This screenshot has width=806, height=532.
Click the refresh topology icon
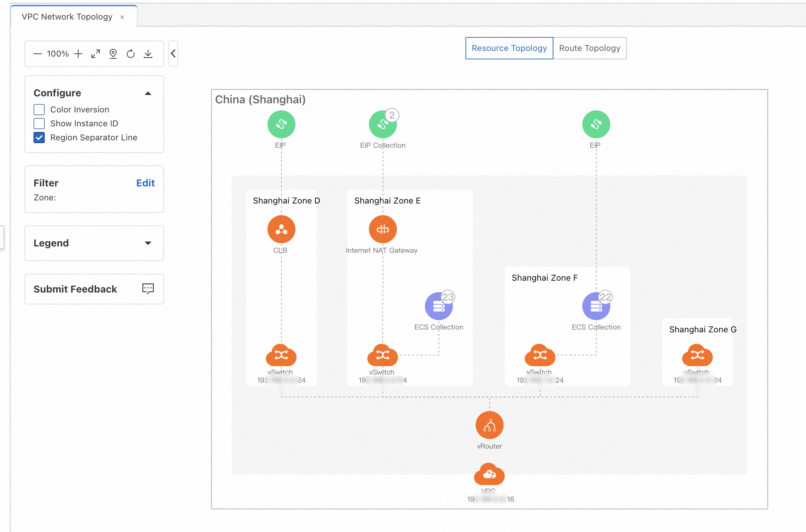point(131,54)
